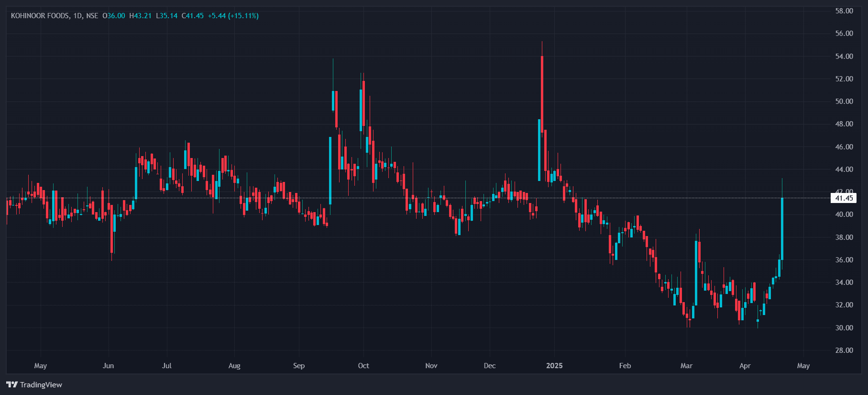This screenshot has height=395, width=868.
Task: Click the 30.00 price scale label
Action: pos(844,327)
